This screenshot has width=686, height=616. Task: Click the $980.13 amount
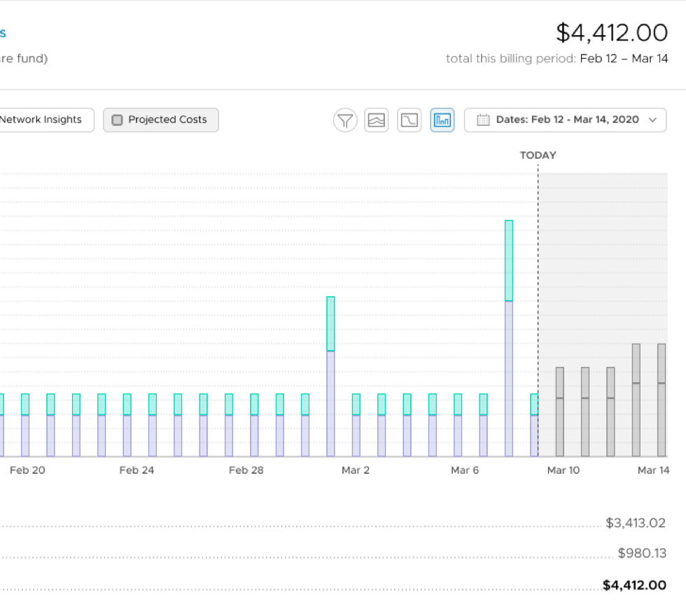[x=642, y=553]
